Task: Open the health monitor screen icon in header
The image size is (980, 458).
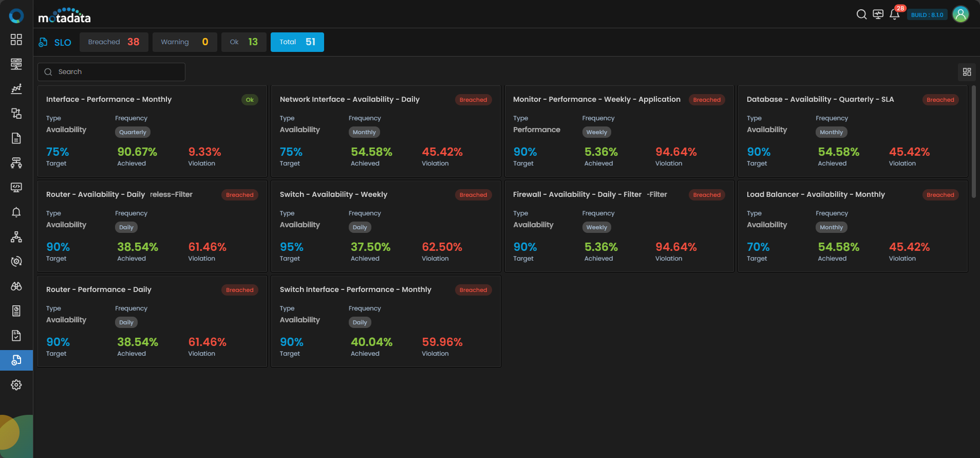Action: (x=878, y=14)
